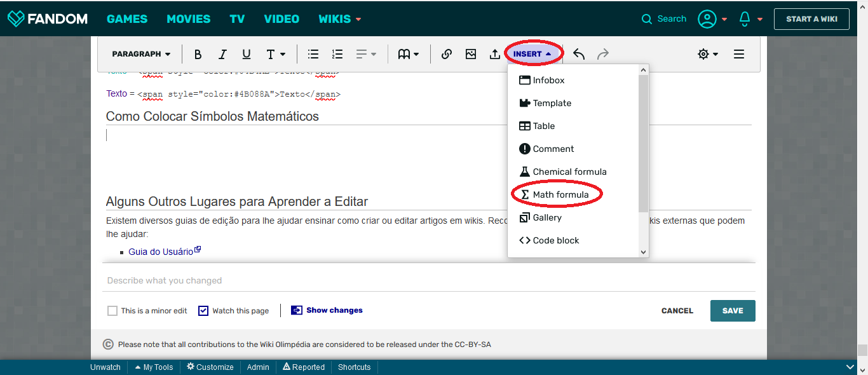Click the upload file icon
868x375 pixels.
(495, 54)
